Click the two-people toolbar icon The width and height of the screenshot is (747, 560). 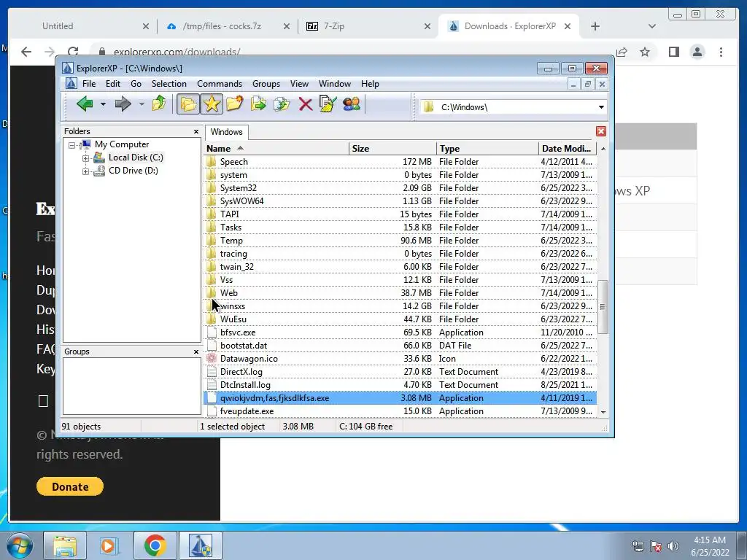(352, 104)
